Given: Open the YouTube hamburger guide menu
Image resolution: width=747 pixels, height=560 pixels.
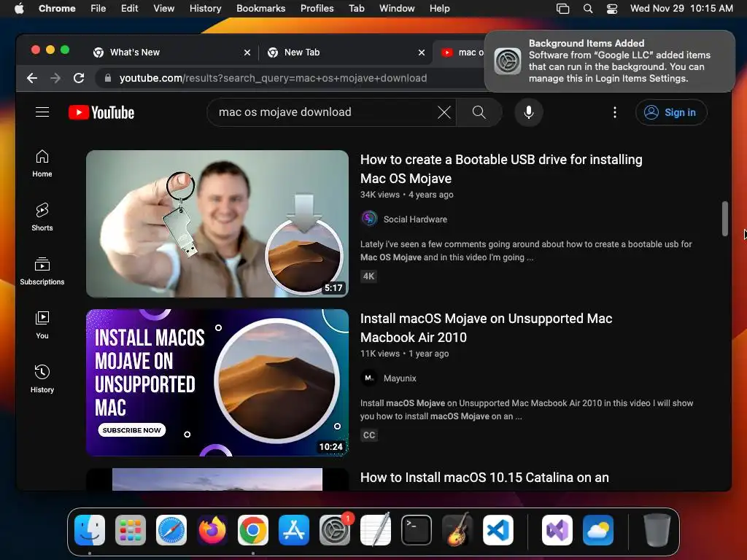Looking at the screenshot, I should pos(42,112).
